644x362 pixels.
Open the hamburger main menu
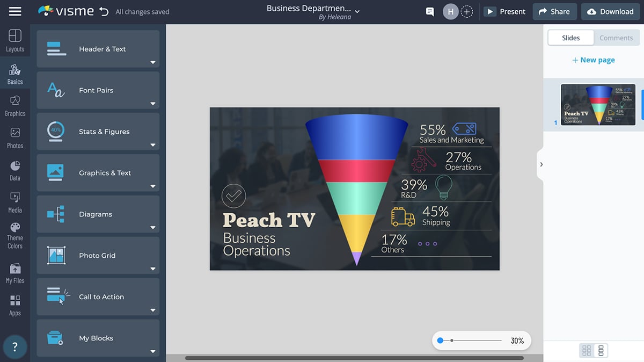coord(15,11)
